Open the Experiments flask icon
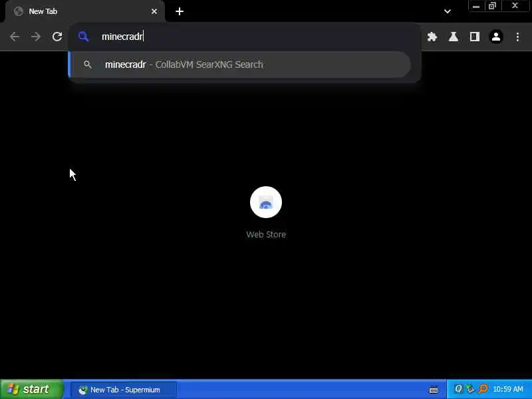This screenshot has width=532, height=399. pyautogui.click(x=454, y=37)
